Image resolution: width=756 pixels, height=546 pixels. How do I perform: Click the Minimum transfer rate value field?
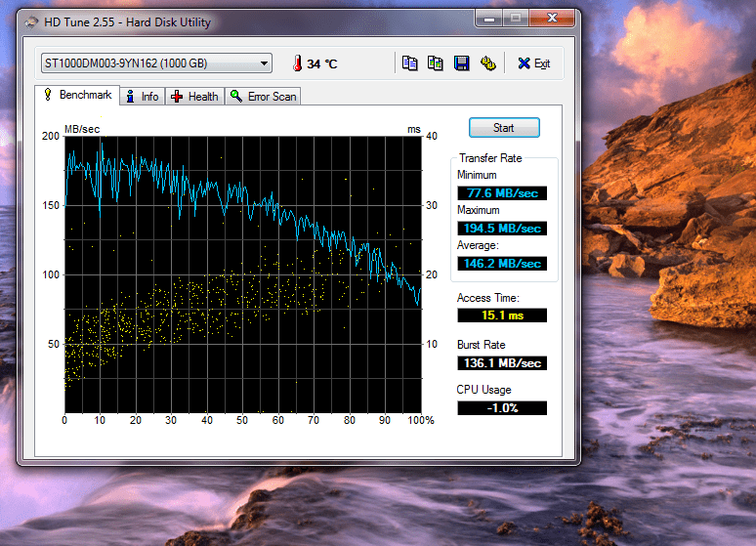pos(502,193)
